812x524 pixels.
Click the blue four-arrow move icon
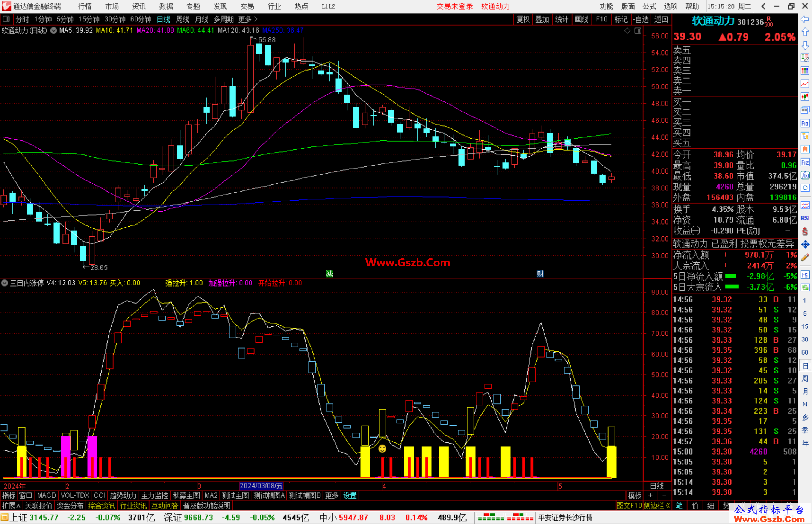click(x=805, y=244)
